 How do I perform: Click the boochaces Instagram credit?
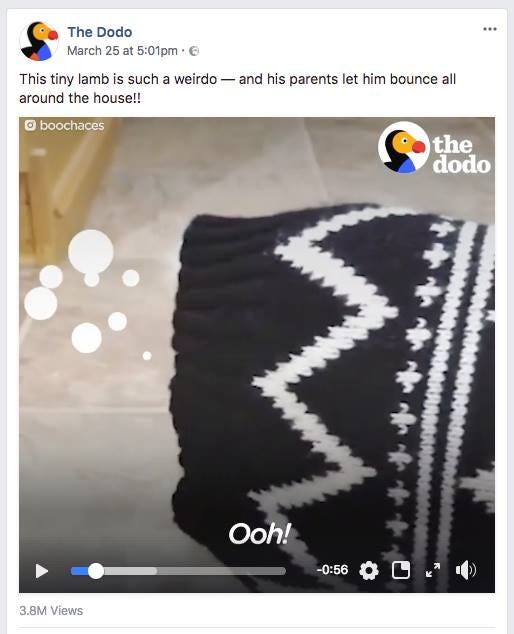click(x=72, y=125)
